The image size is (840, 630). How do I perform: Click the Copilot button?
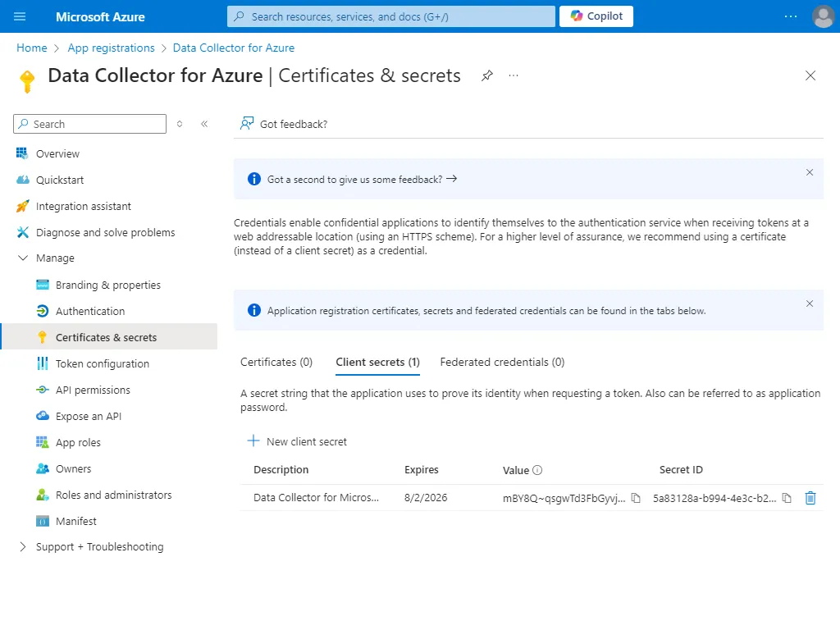point(596,16)
